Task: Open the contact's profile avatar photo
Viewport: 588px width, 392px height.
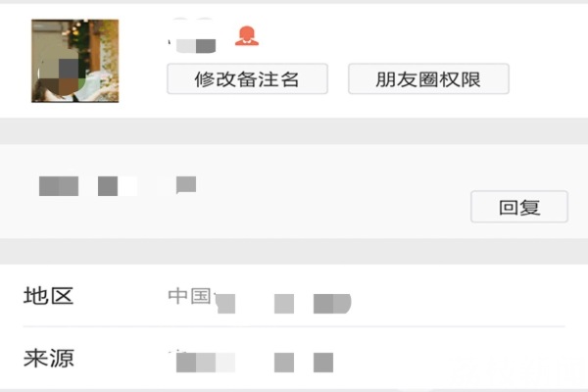Action: [75, 61]
